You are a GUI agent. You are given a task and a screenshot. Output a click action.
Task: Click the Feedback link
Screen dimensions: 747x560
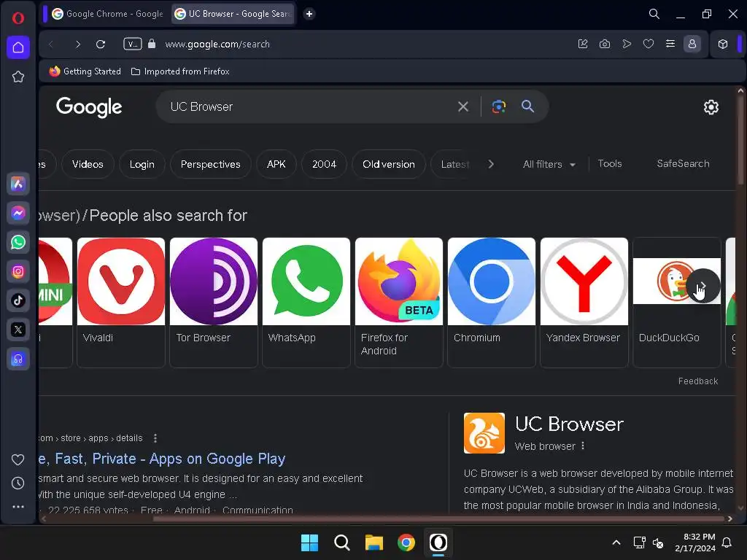698,381
